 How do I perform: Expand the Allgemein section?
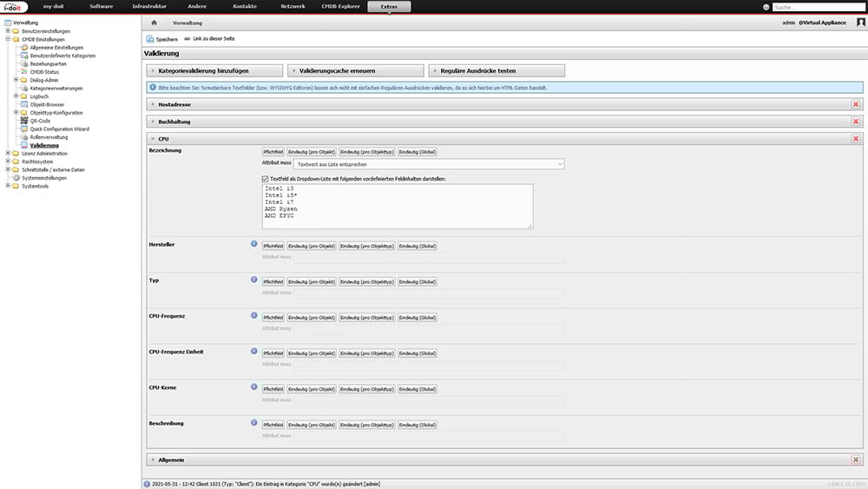(171, 459)
